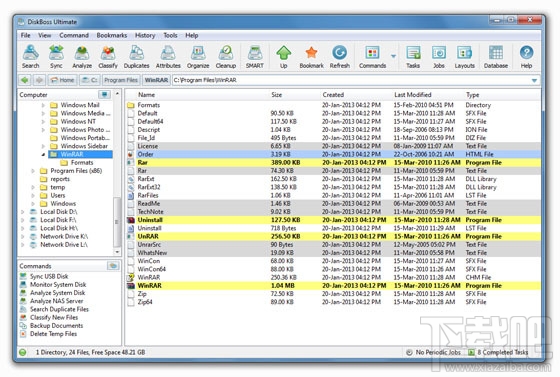Open the Commands toolbar icon
560x377 pixels.
pos(372,57)
